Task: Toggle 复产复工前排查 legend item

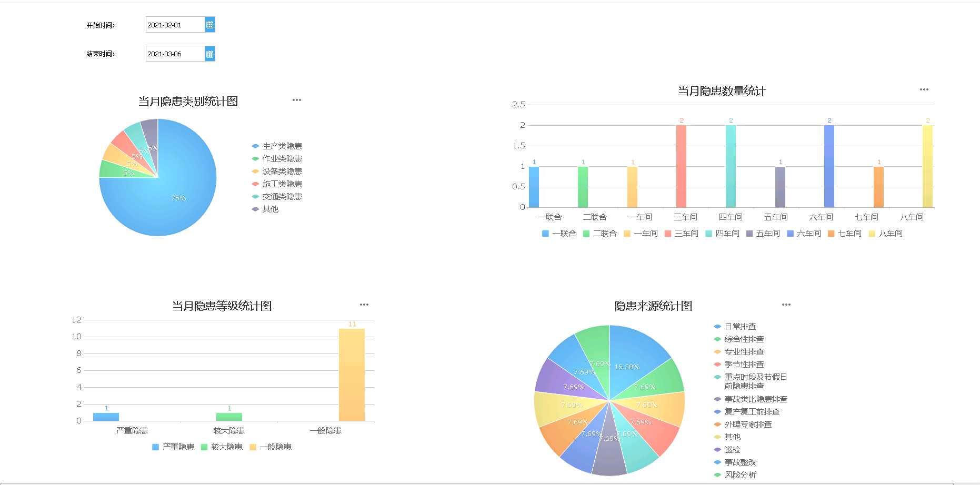Action: [x=747, y=412]
